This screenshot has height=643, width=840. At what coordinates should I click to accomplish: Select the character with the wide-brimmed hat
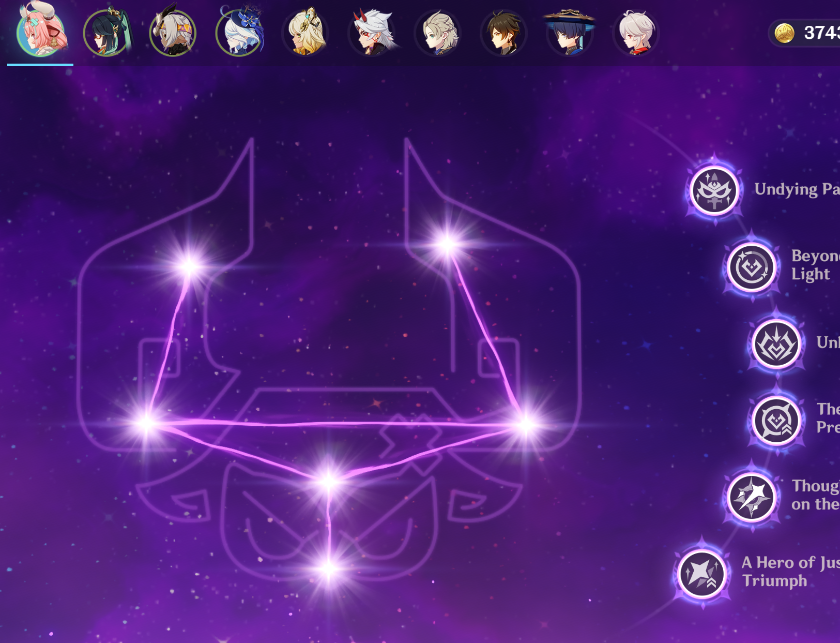click(569, 32)
